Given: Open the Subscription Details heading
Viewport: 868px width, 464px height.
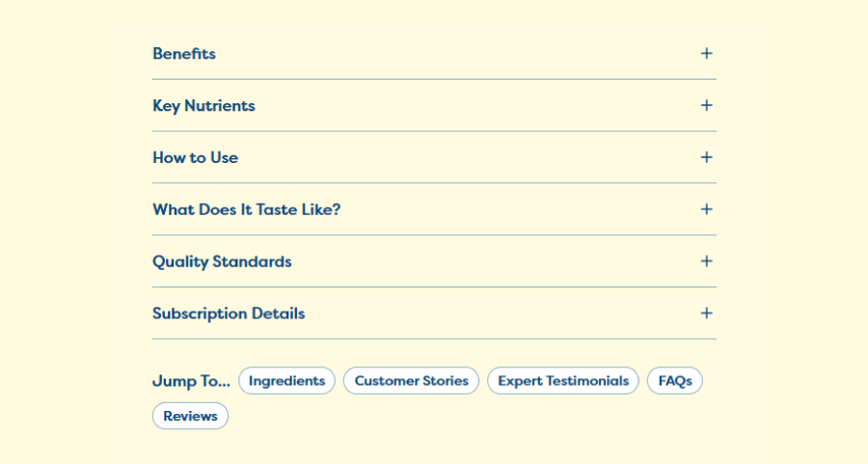Looking at the screenshot, I should [x=229, y=314].
